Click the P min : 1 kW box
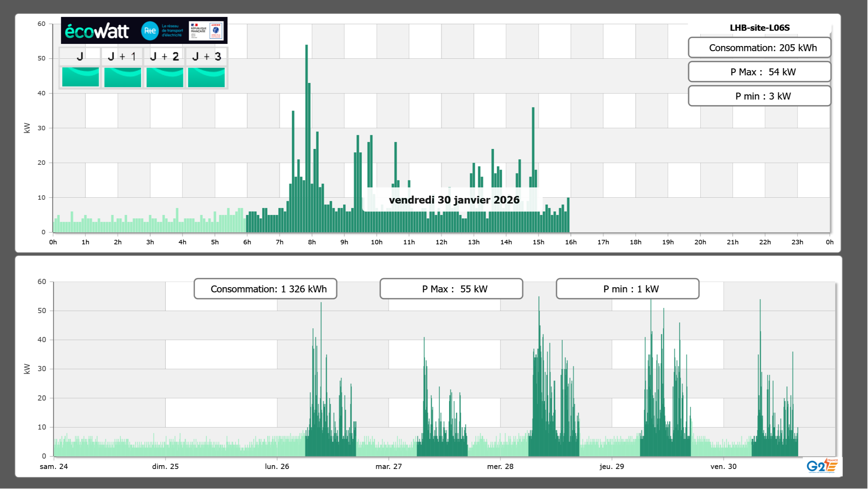Image resolution: width=868 pixels, height=489 pixels. (627, 289)
